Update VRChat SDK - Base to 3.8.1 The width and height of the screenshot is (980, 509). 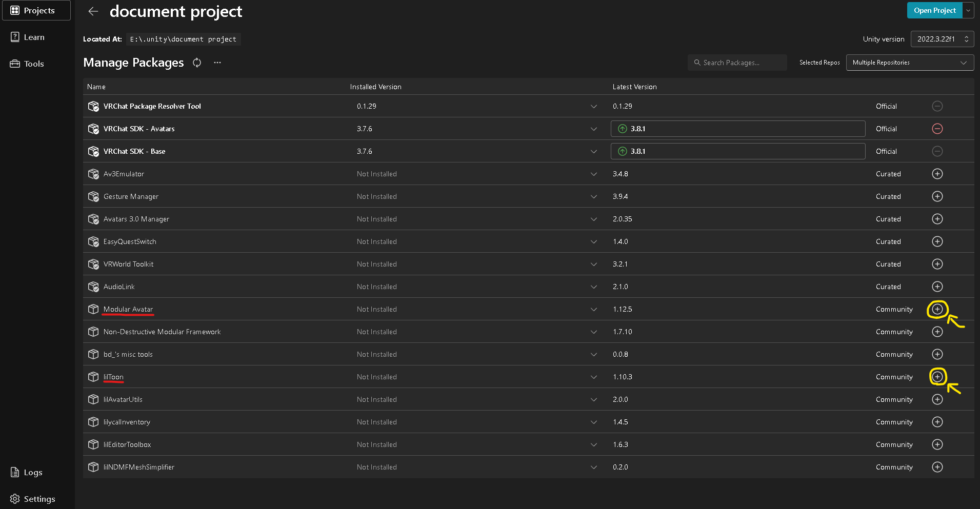point(738,151)
